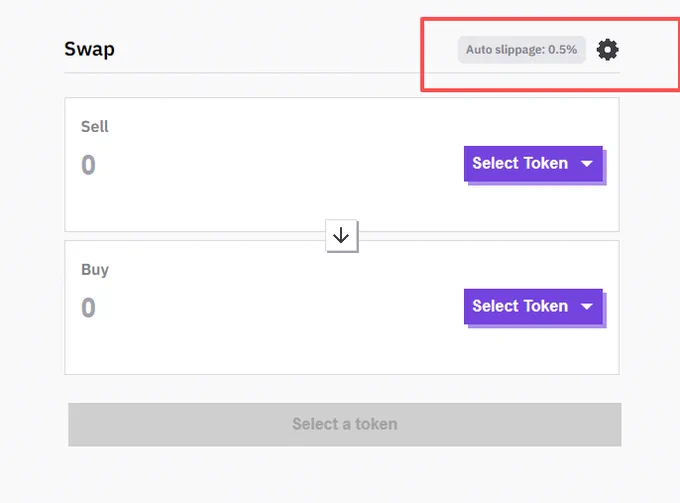
Task: Expand the caret arrow on Sell's Select Token
Action: click(587, 164)
